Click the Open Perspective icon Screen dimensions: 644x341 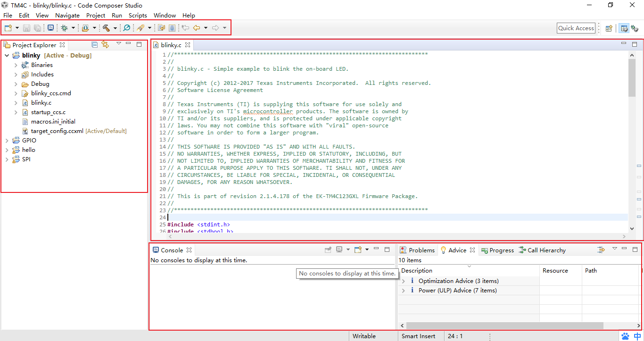click(x=609, y=28)
